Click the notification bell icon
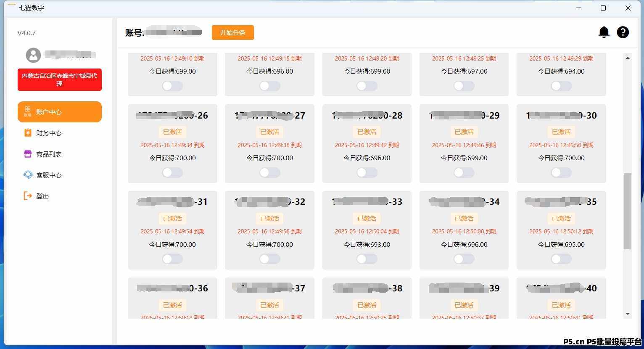 [x=604, y=32]
